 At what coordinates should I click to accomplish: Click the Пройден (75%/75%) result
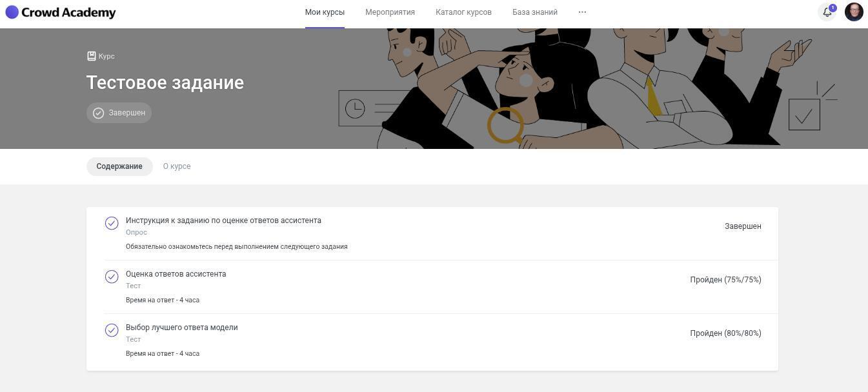click(x=725, y=280)
